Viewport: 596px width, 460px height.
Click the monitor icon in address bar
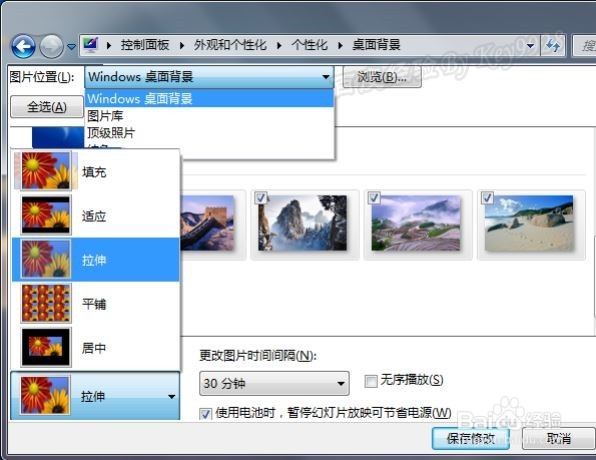click(x=91, y=45)
